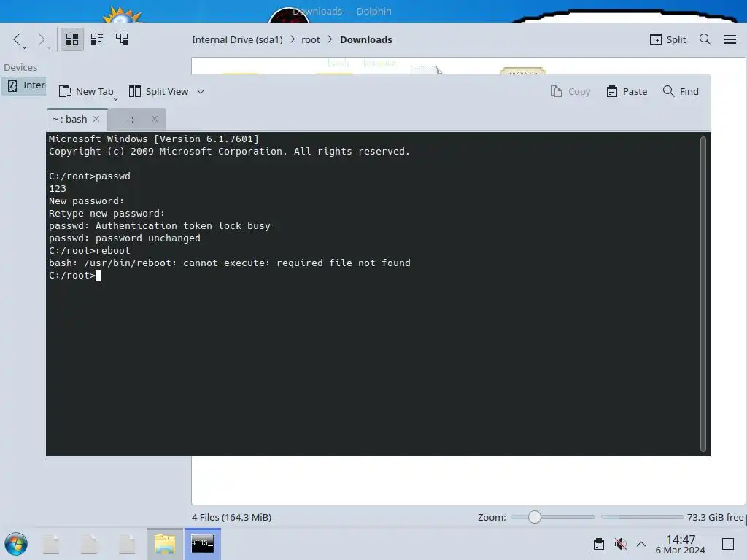Image resolution: width=747 pixels, height=560 pixels.
Task: Open Find in Konsole
Action: [x=681, y=91]
